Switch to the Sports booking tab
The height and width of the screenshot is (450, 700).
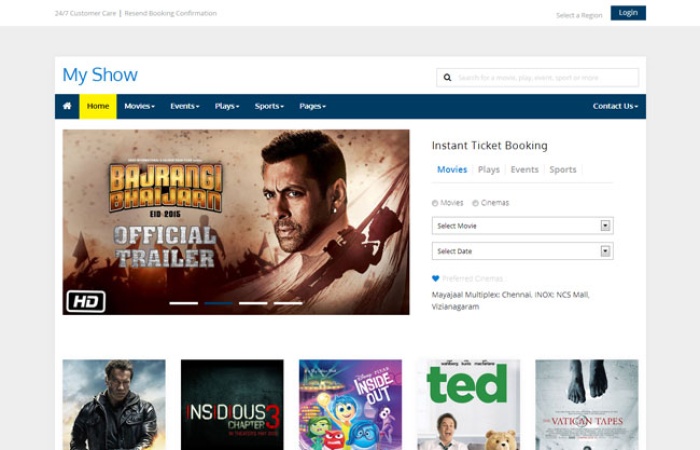[x=563, y=170]
